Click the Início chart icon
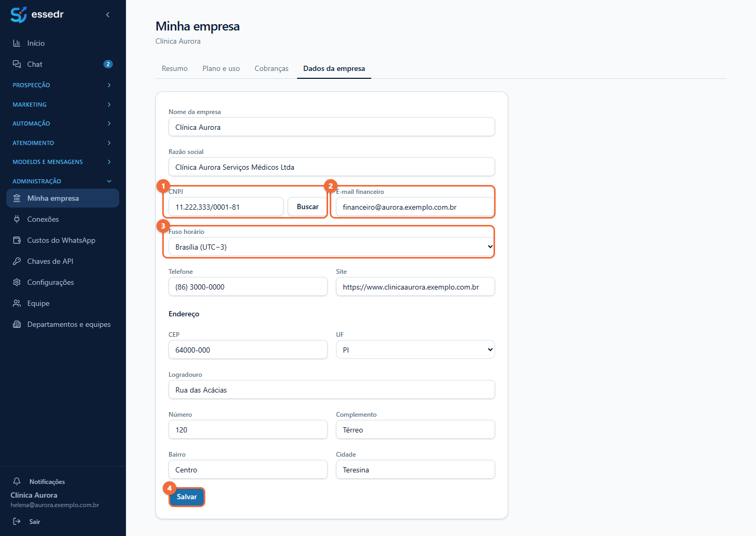 click(17, 43)
